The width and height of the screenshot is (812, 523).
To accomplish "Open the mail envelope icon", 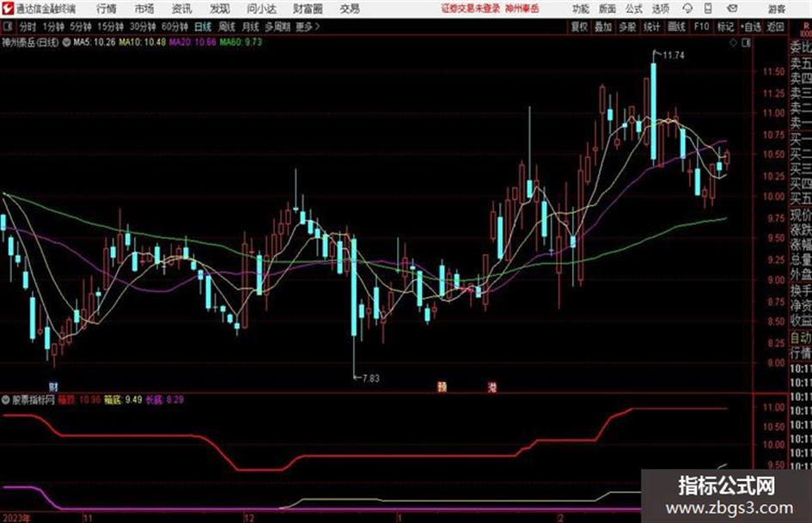I will point(732,9).
